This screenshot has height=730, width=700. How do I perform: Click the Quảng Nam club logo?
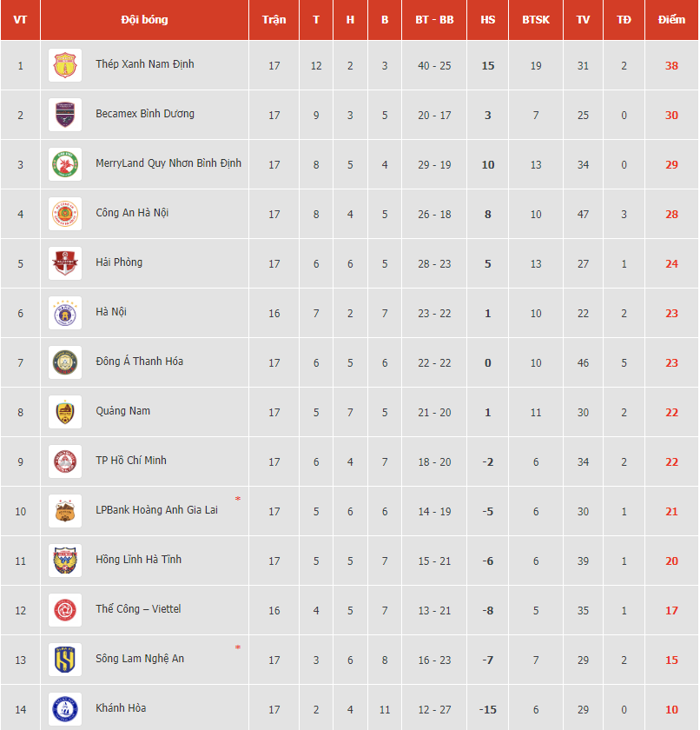click(65, 412)
